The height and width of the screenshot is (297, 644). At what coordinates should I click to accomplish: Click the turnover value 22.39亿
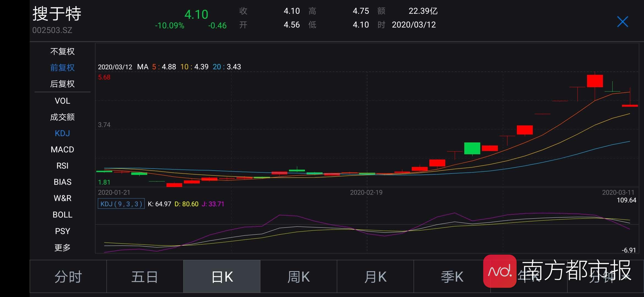(x=423, y=11)
